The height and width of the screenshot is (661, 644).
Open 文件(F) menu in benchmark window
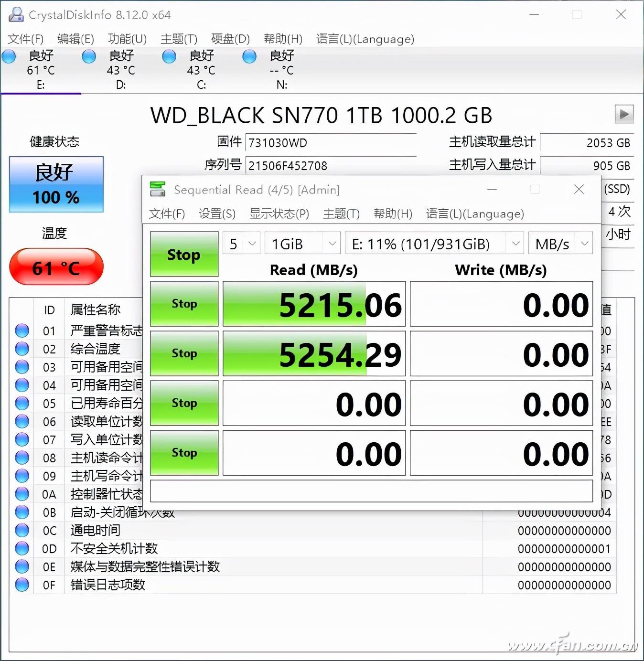tap(167, 213)
